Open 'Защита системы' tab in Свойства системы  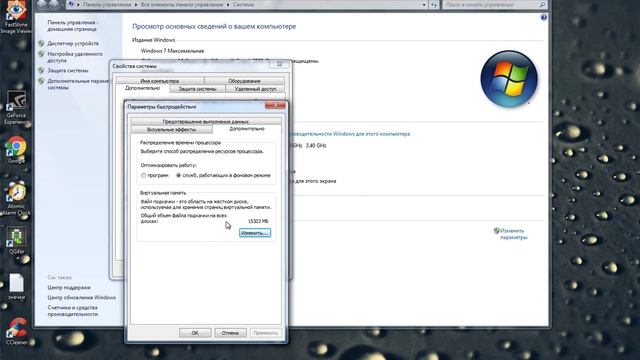(197, 89)
